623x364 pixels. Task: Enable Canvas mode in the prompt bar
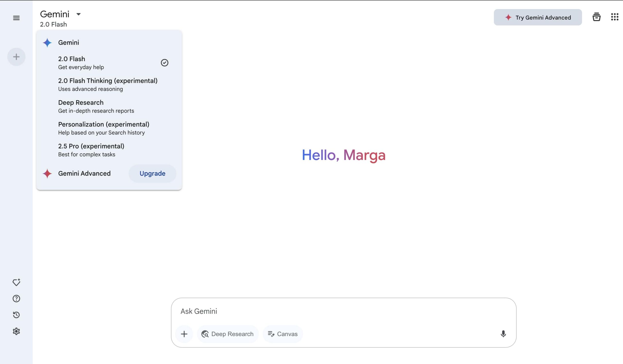[x=282, y=334]
